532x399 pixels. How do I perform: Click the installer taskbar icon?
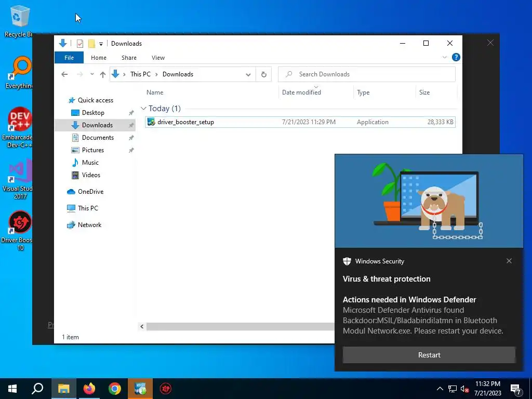[140, 389]
